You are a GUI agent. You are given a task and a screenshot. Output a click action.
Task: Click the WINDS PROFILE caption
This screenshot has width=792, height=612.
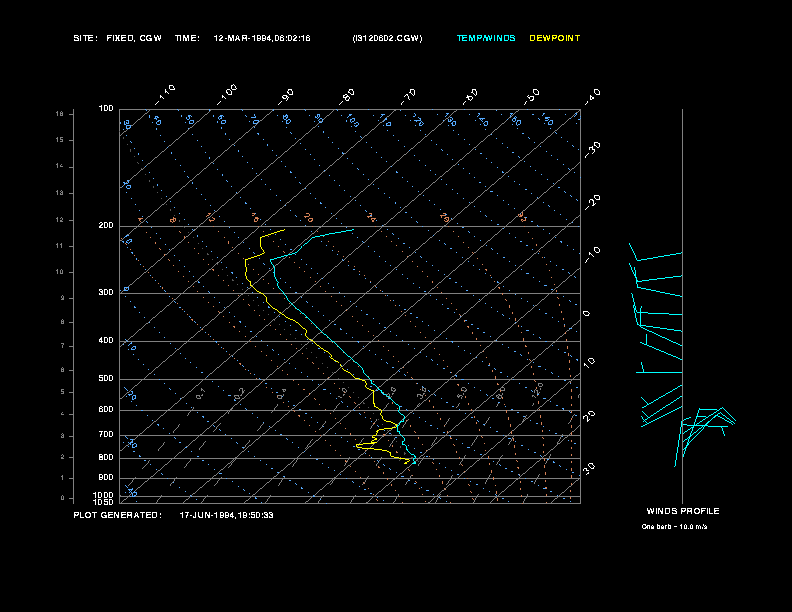coord(683,511)
